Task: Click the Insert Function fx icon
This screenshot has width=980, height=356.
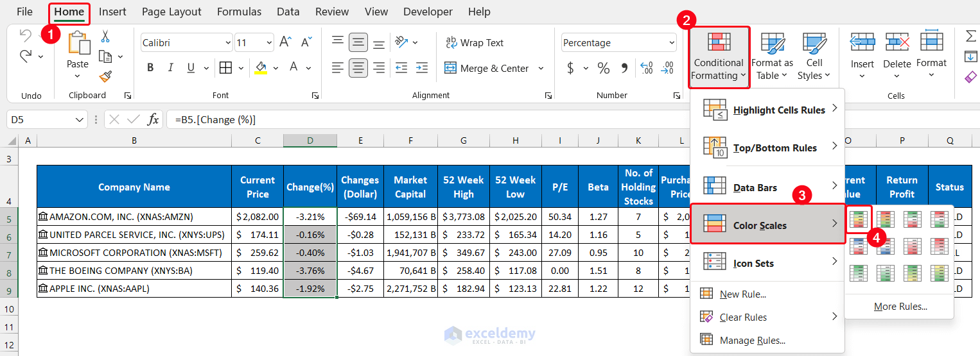Action: (153, 119)
